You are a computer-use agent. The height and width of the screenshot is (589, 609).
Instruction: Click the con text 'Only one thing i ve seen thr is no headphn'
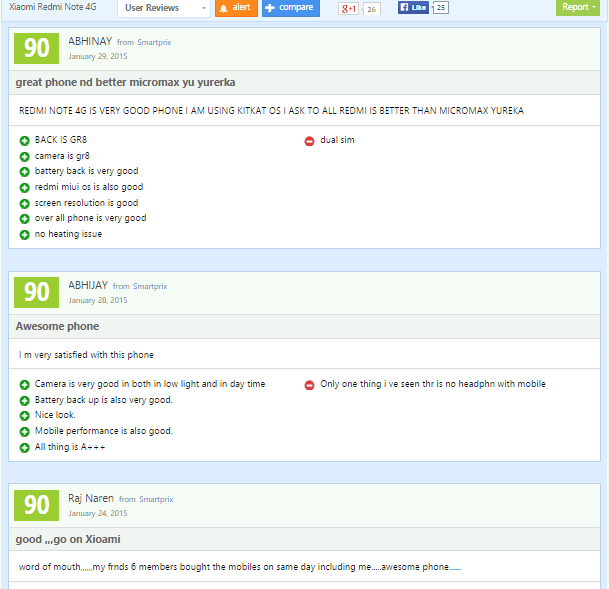tap(433, 384)
